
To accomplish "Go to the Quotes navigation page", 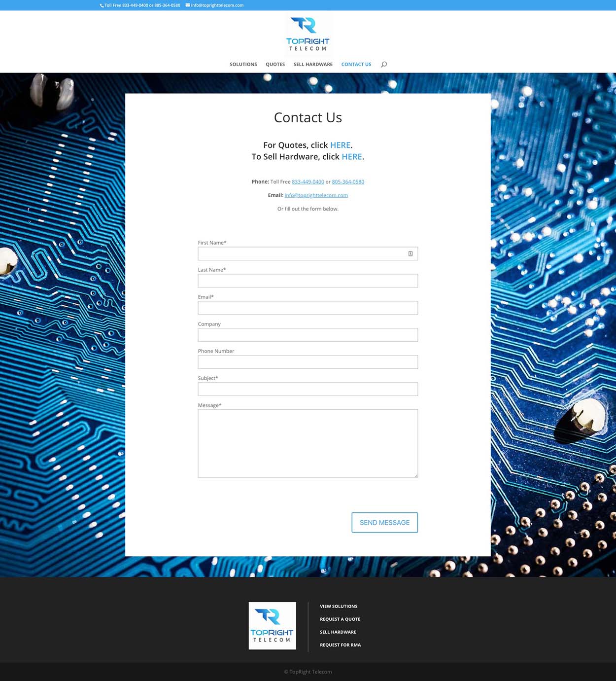I will [275, 65].
